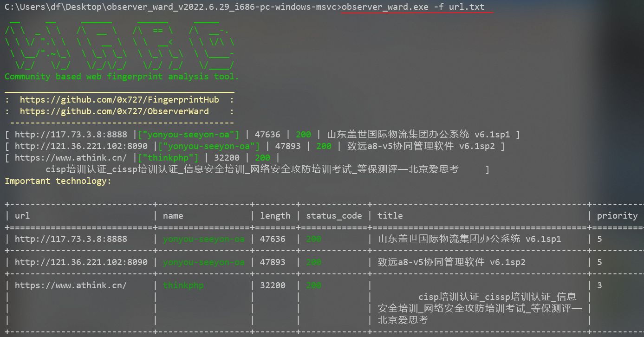Click status code 200 in athink.cn table row
The image size is (644, 337).
click(313, 285)
